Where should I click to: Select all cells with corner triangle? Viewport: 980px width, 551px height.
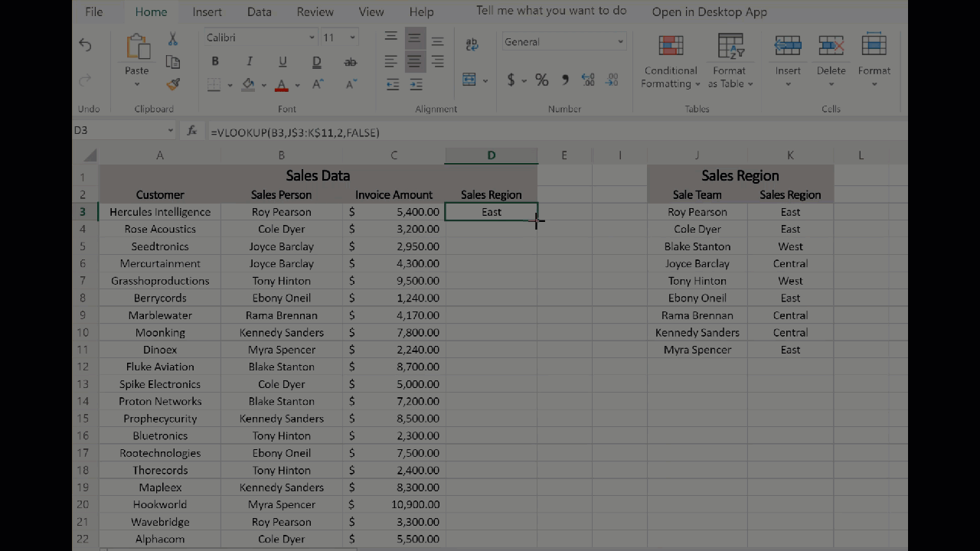[90, 155]
